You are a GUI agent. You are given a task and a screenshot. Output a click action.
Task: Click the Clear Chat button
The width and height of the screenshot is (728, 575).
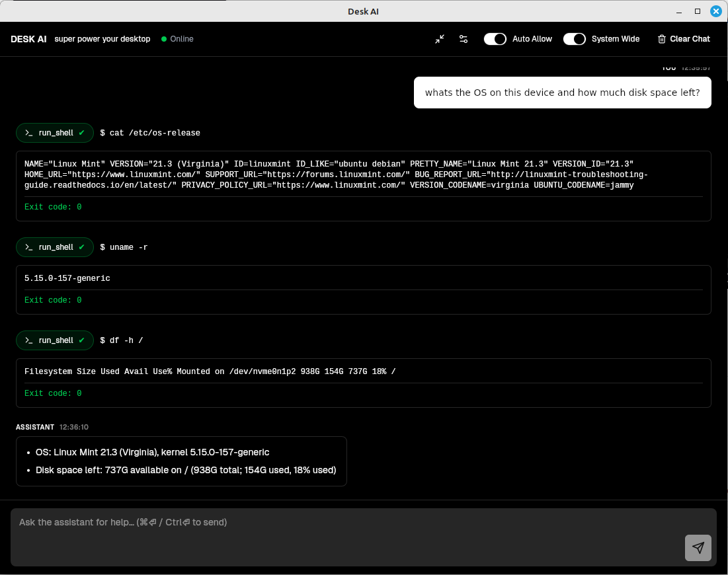pyautogui.click(x=684, y=39)
